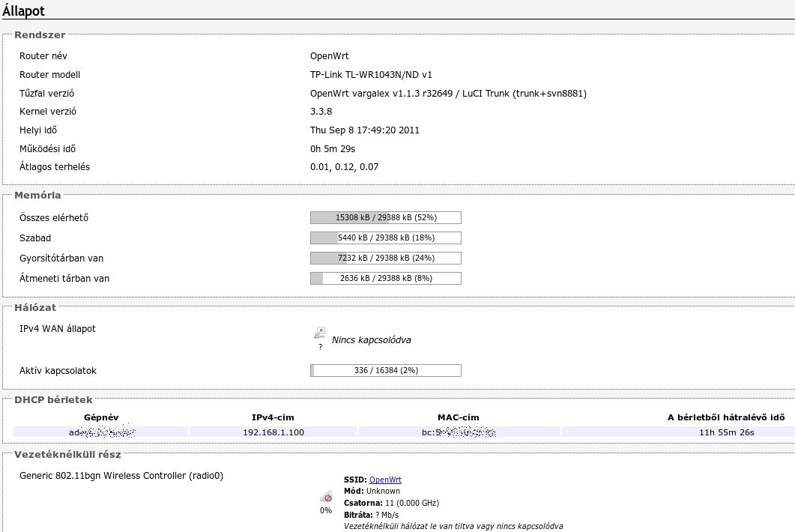Select the TP-Link TL-WR1043N/ND v1 model text
Screen dimensions: 795x532
(371, 75)
